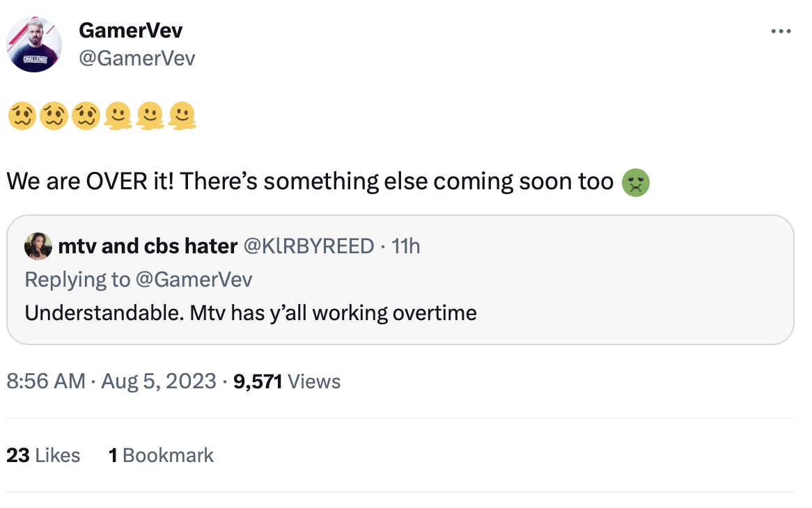Open the bold GamerVev display name
Viewport: 812px width, 508px height.
coord(131,31)
